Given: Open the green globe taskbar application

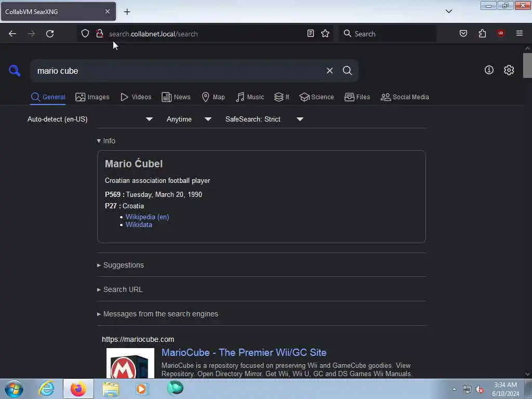Looking at the screenshot, I should click(175, 388).
